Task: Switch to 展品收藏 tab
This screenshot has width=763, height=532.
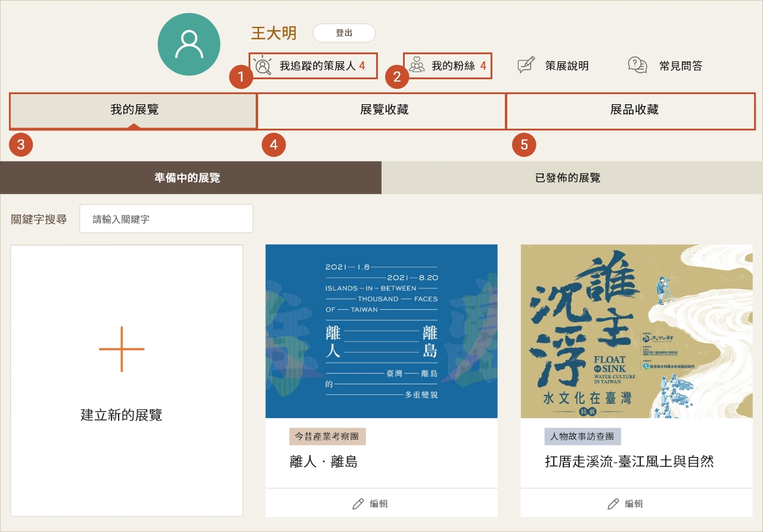Action: (631, 110)
